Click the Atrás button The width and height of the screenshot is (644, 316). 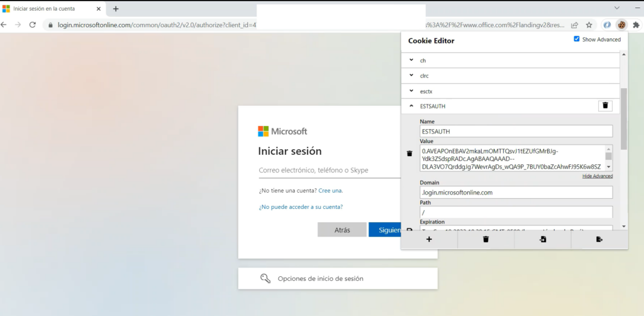pyautogui.click(x=341, y=230)
